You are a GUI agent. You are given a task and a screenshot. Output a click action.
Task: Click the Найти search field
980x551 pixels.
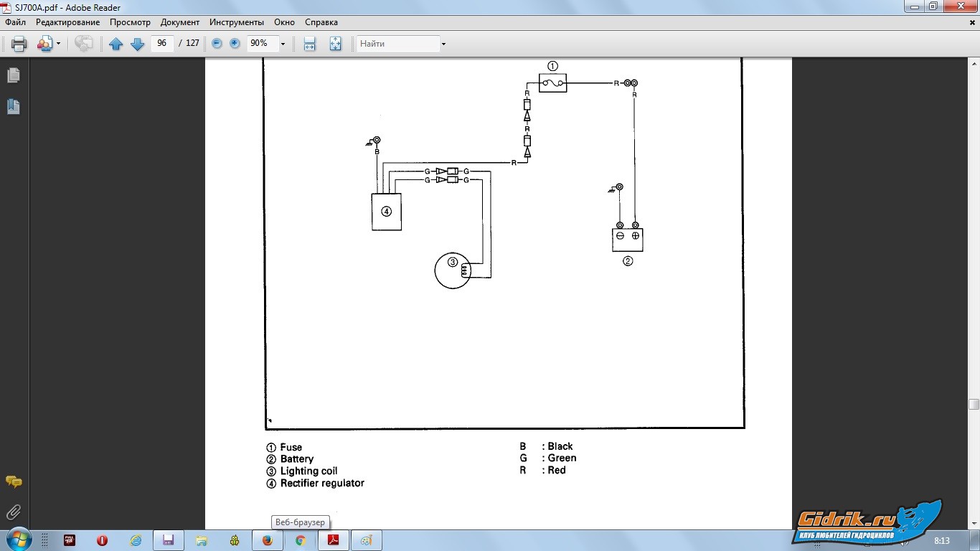398,44
